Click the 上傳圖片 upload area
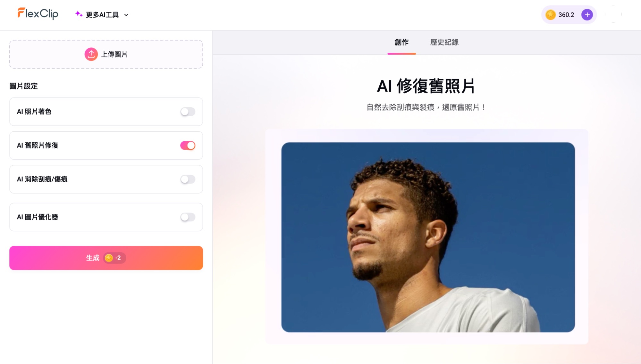This screenshot has width=641, height=364. coord(106,54)
